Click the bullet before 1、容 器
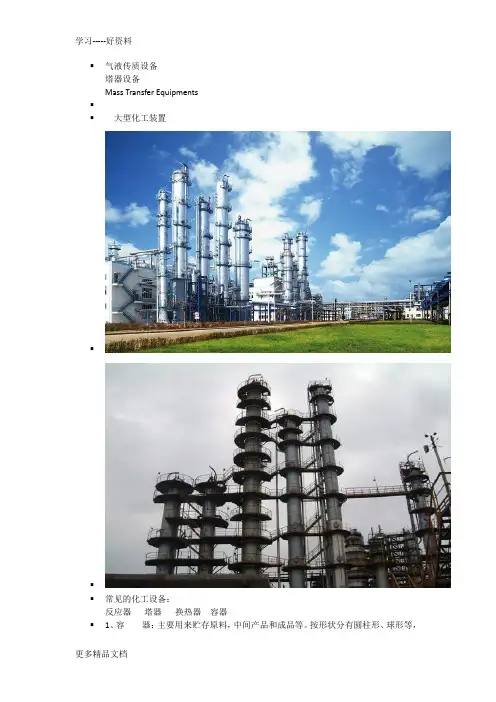The height and width of the screenshot is (702, 496). (92, 625)
